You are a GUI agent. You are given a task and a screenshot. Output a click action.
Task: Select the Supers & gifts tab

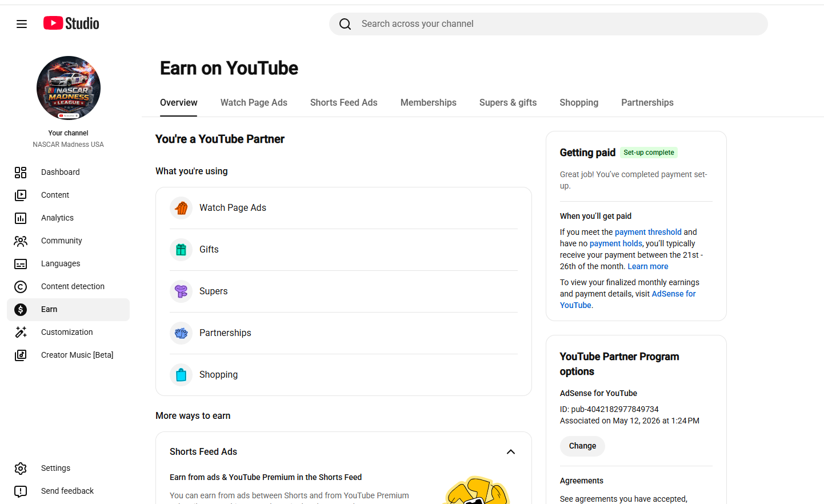click(x=508, y=103)
